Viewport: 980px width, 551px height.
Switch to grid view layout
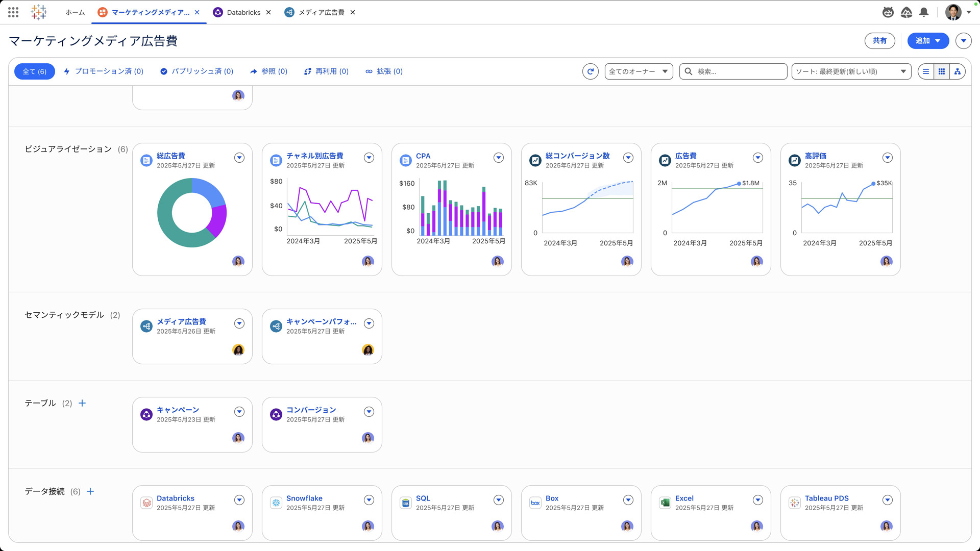coord(942,71)
